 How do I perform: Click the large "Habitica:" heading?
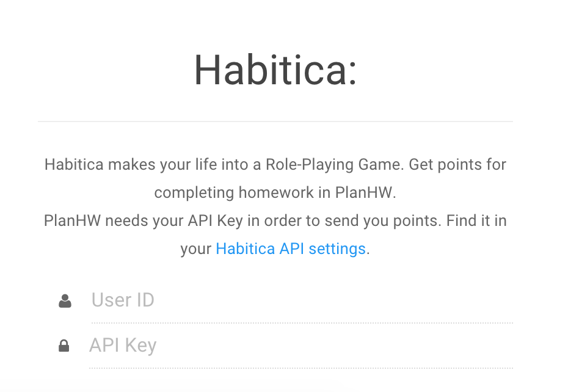[275, 71]
